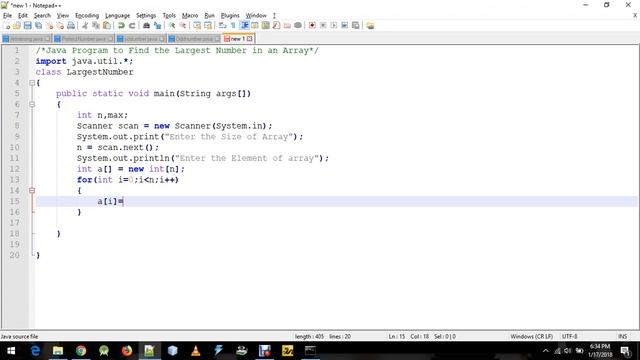The height and width of the screenshot is (360, 640).
Task: Click the Paste toolbar icon
Action: [107, 26]
